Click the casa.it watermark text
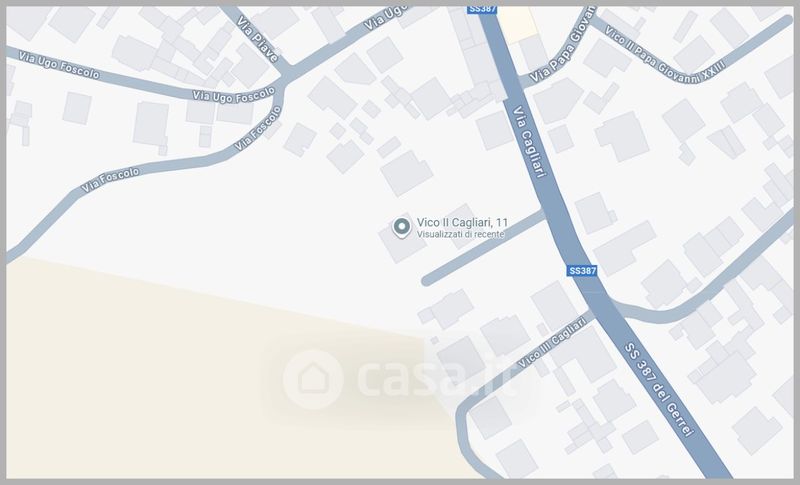 [437, 378]
